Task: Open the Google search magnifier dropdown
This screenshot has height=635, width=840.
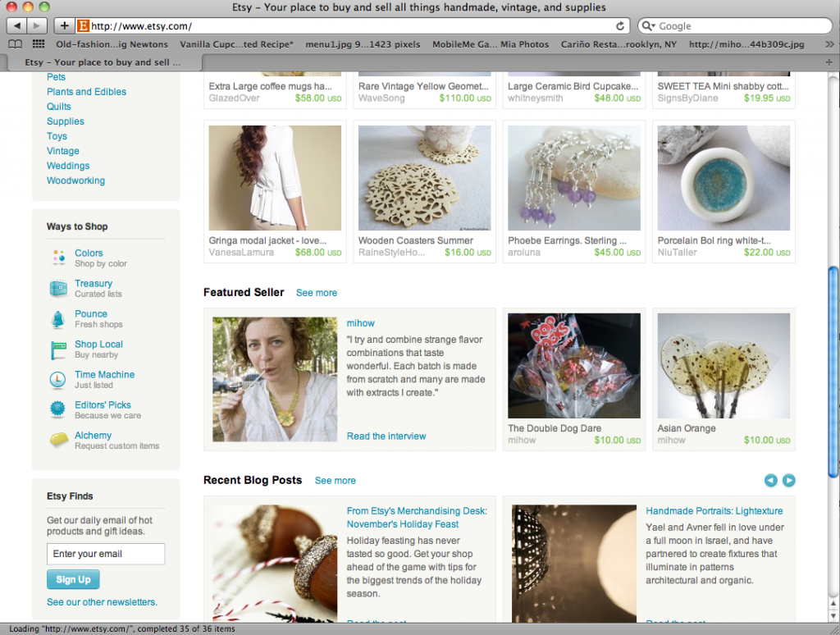Action: click(648, 25)
